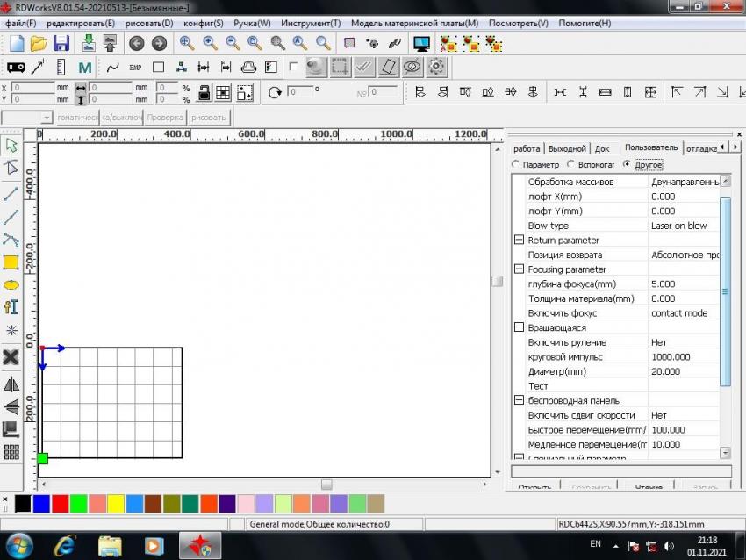The width and height of the screenshot is (746, 560).
Task: Pick the red color swatch
Action: pyautogui.click(x=60, y=503)
